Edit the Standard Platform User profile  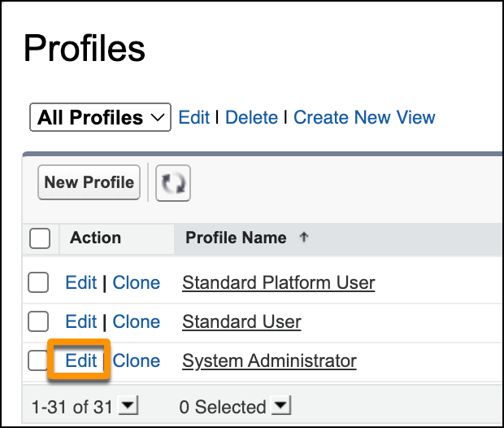[x=81, y=282]
